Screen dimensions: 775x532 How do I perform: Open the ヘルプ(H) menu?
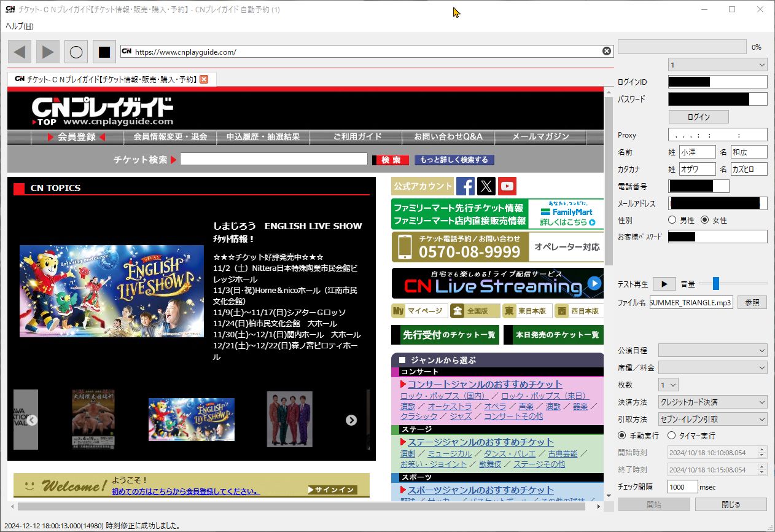coord(20,26)
